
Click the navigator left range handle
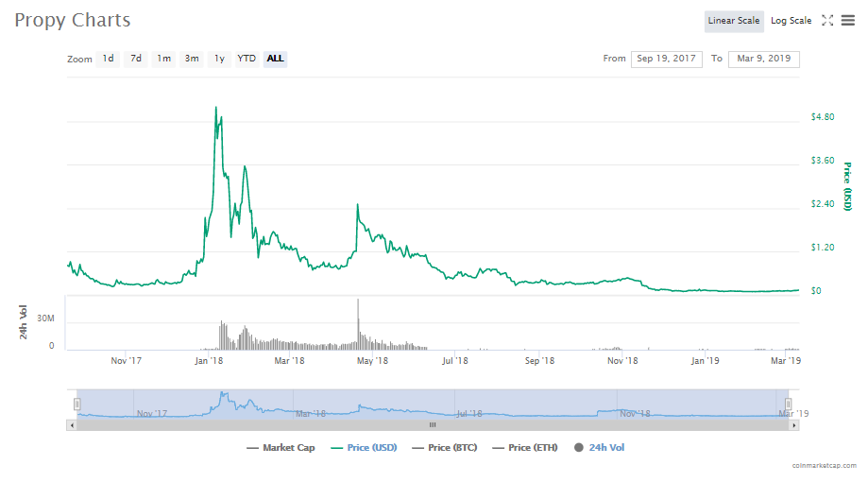(77, 405)
